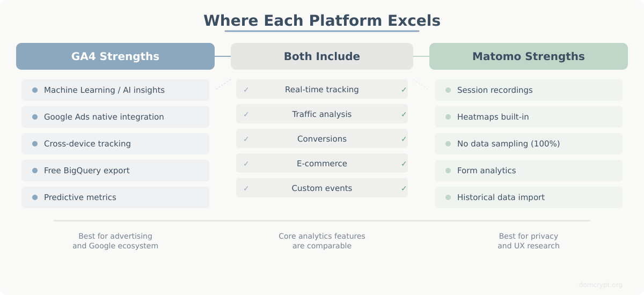
Task: Click the domcrypt.org watermark link
Action: pyautogui.click(x=602, y=285)
